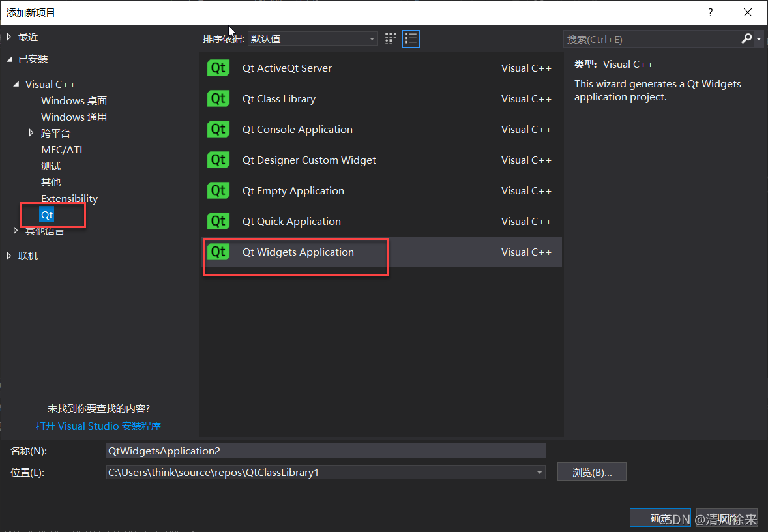Click the 浏览(B)... button
Screen dimensions: 768x532
coord(592,472)
